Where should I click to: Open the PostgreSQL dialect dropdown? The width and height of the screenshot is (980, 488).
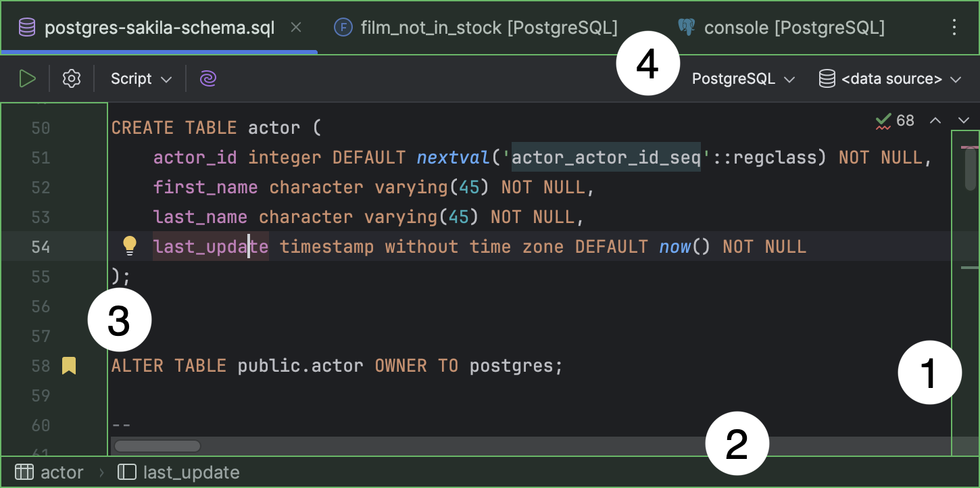click(x=741, y=78)
